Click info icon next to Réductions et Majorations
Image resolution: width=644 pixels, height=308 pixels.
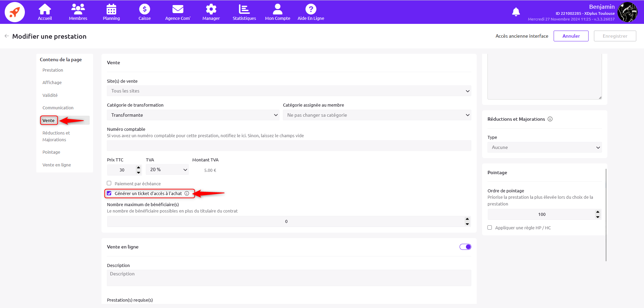(550, 119)
